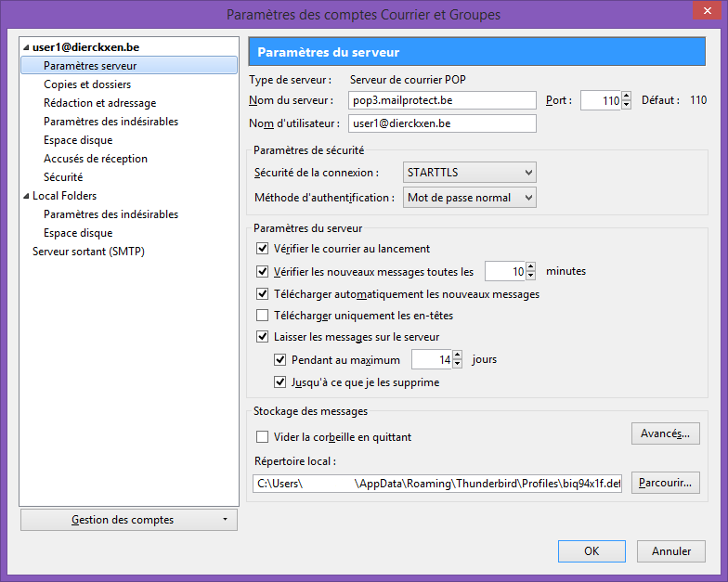
Task: Go to Rédaction et adressage section
Action: click(99, 103)
